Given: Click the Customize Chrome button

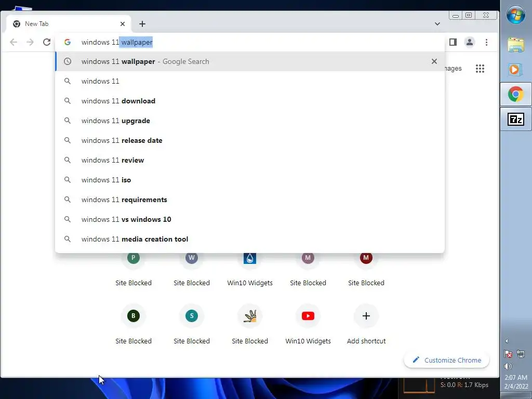Looking at the screenshot, I should (x=446, y=360).
